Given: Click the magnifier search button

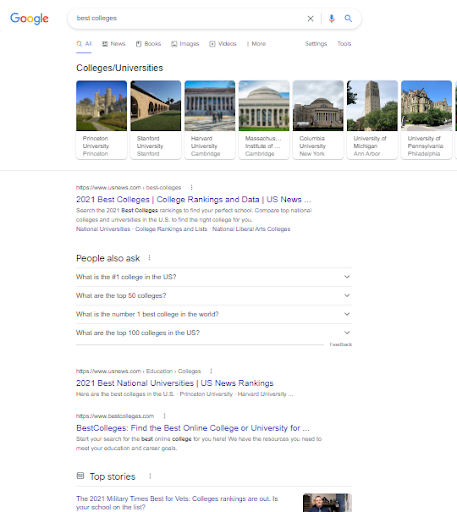Looking at the screenshot, I should (348, 18).
